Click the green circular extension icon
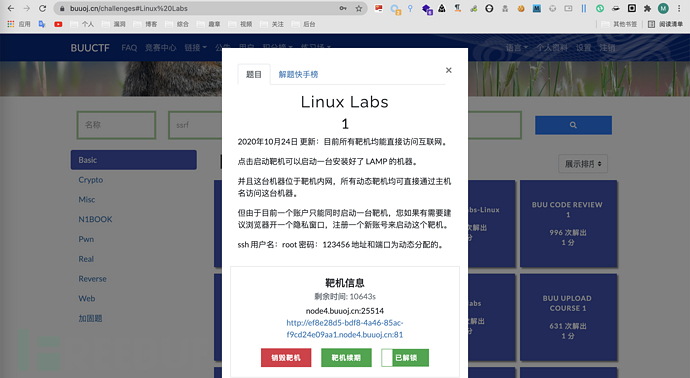The width and height of the screenshot is (690, 378). point(600,8)
